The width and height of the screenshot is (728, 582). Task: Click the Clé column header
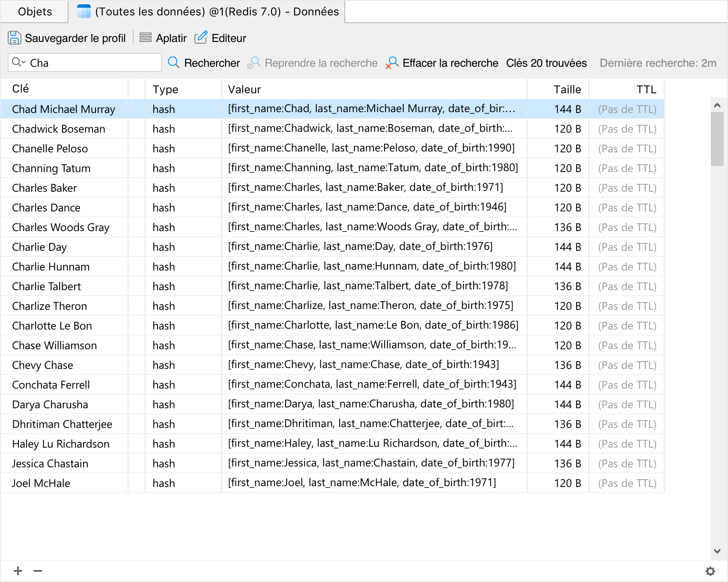[x=21, y=89]
